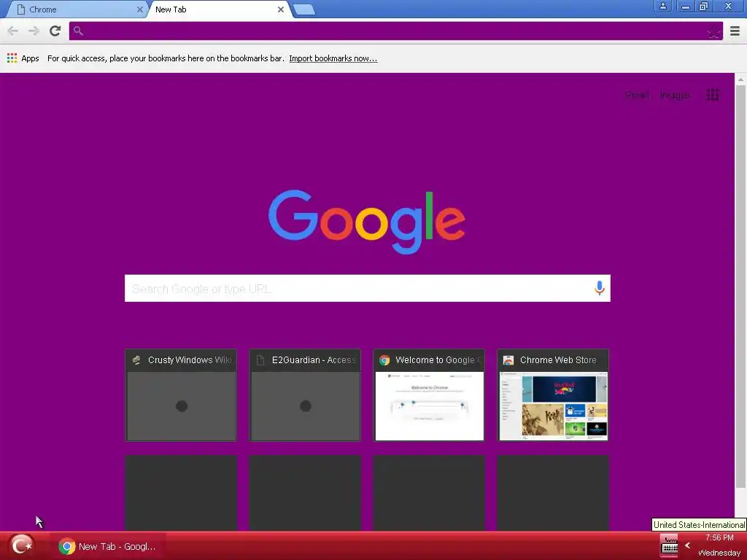Close the New Tab tab
The height and width of the screenshot is (560, 747).
click(x=281, y=9)
